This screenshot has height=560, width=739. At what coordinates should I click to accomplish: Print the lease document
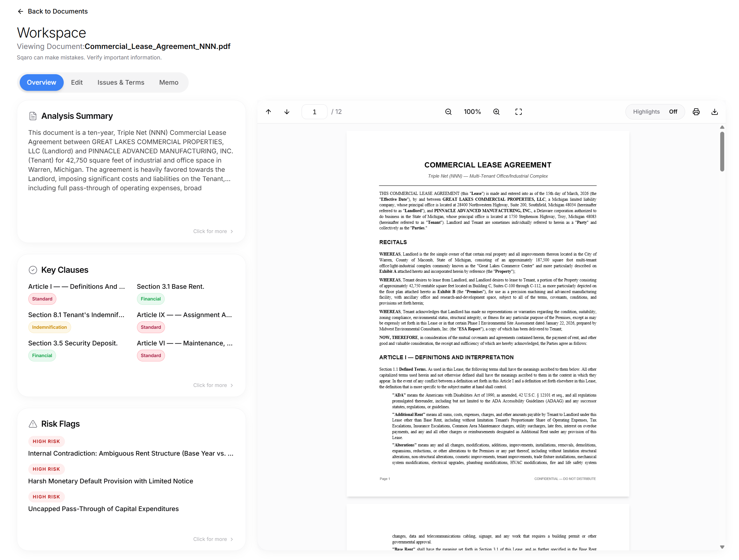pos(696,111)
